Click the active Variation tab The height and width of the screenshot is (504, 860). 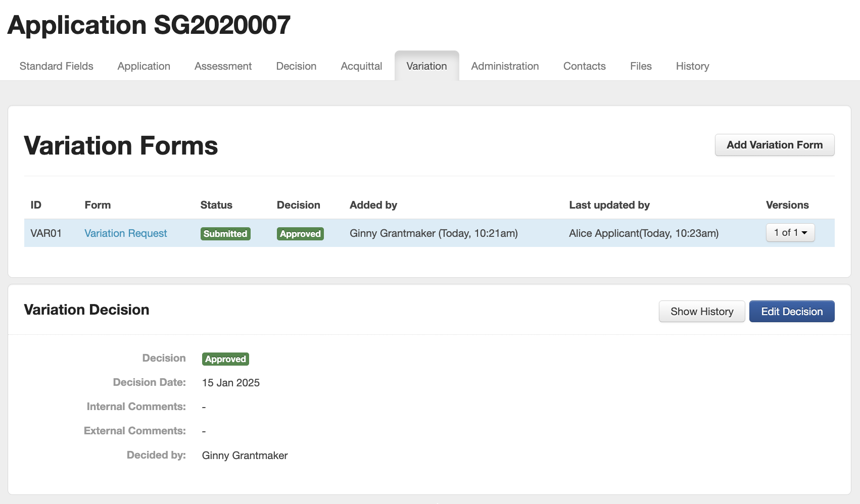(x=426, y=66)
